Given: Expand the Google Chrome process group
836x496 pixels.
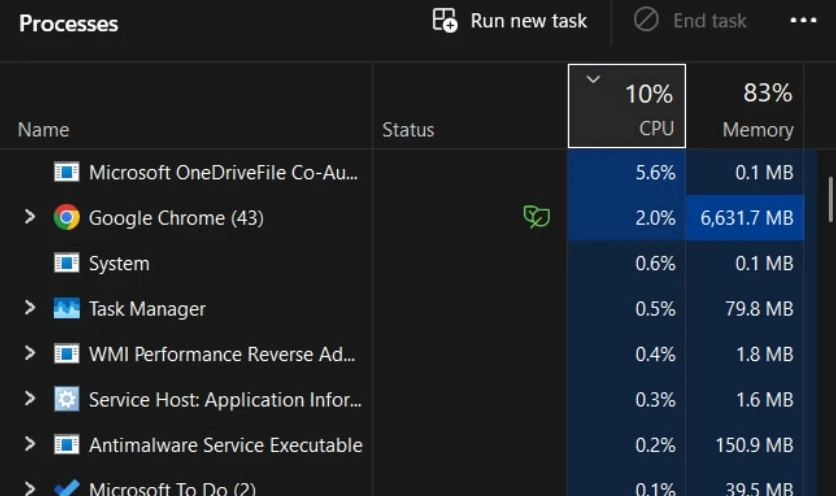Looking at the screenshot, I should (30, 217).
